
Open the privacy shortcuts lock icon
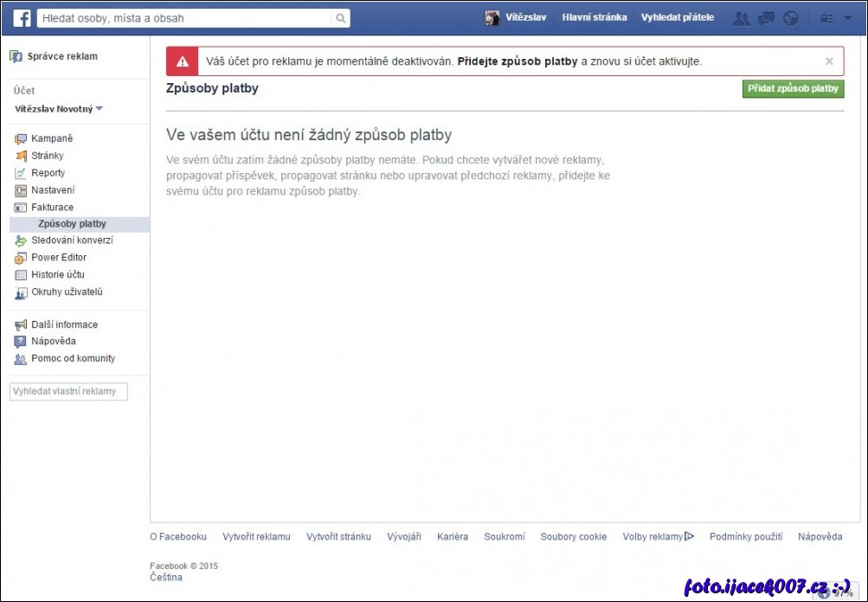pyautogui.click(x=827, y=18)
